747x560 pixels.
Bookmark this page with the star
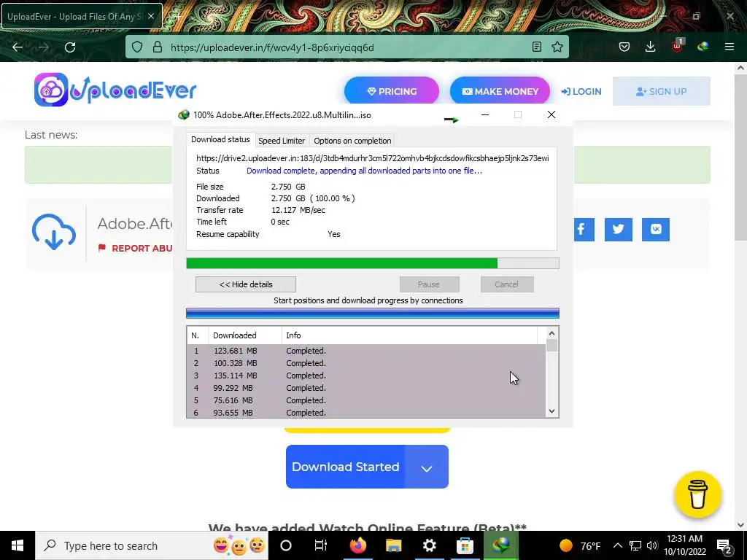click(557, 47)
